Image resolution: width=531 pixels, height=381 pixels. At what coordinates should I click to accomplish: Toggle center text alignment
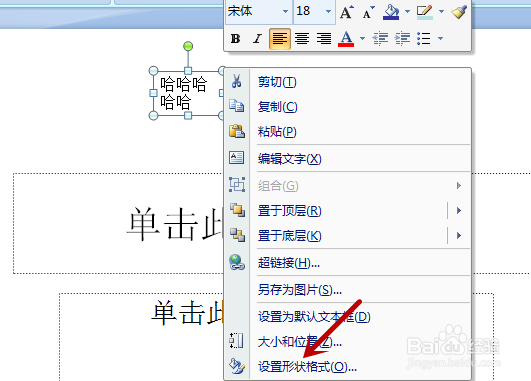click(x=302, y=39)
